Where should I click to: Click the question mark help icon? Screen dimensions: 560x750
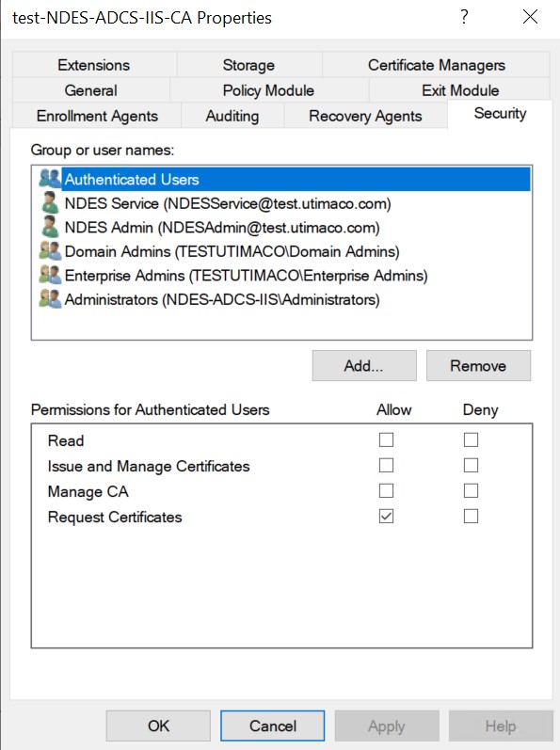point(464,17)
